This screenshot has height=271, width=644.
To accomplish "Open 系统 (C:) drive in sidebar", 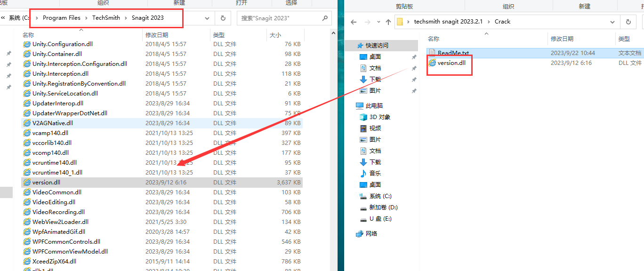I will click(x=380, y=196).
